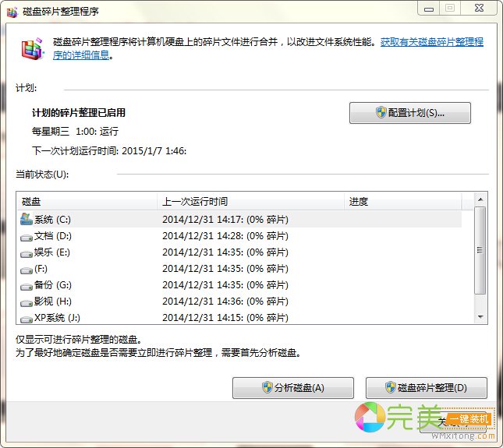Click the disk list scrollbar up arrow

[480, 200]
